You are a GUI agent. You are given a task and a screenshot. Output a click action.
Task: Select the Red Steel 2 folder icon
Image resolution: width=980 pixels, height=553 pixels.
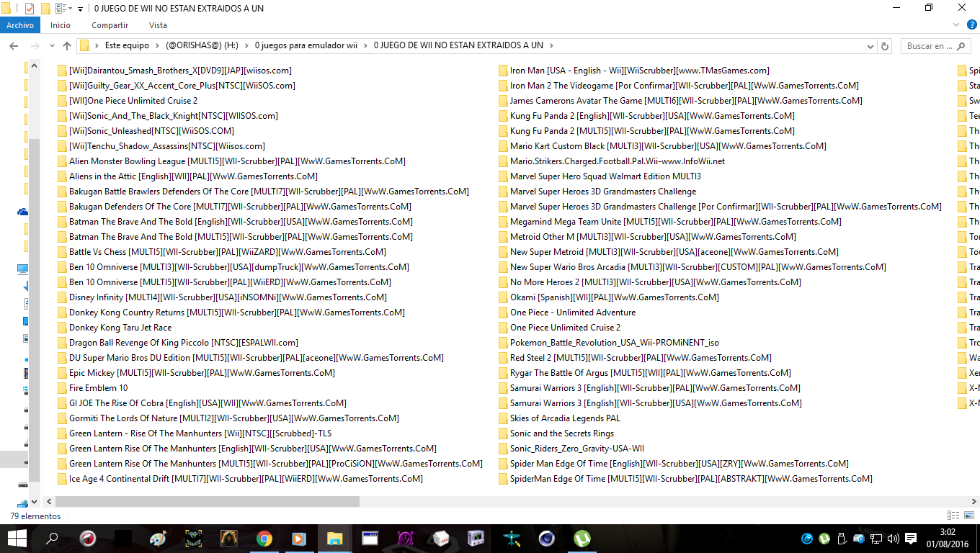click(x=503, y=358)
